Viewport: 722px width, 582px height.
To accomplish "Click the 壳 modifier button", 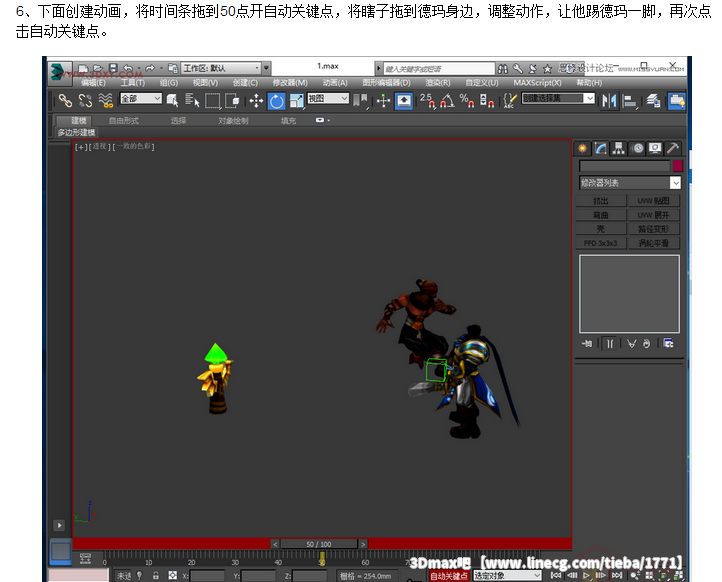I will click(x=600, y=229).
